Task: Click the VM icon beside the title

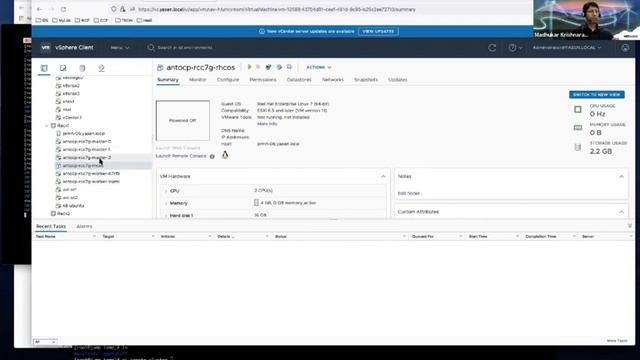Action: (x=160, y=67)
